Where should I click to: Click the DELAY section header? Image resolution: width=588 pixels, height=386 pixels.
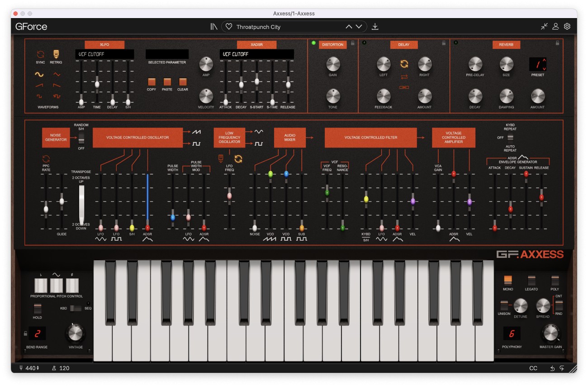pos(404,45)
